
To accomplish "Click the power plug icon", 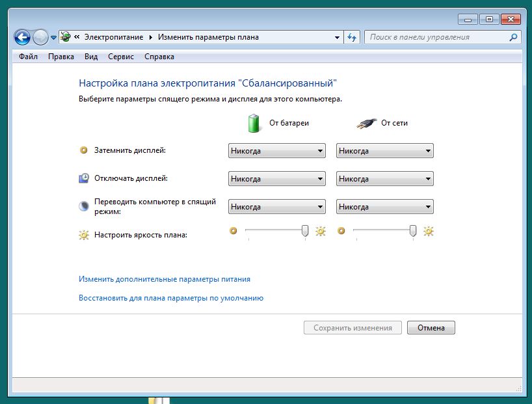I will (x=366, y=123).
